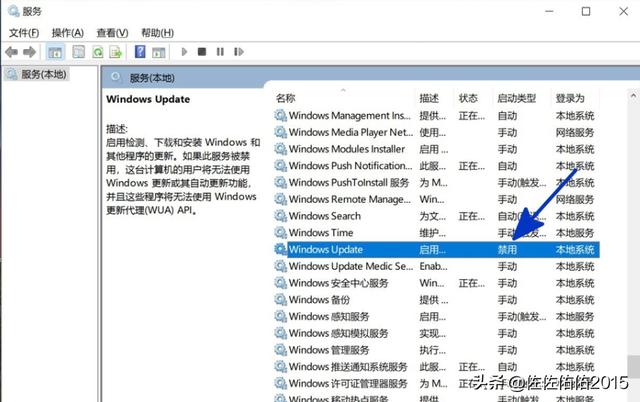Image resolution: width=640 pixels, height=402 pixels.
Task: Click the Stop Service square icon
Action: [x=202, y=51]
